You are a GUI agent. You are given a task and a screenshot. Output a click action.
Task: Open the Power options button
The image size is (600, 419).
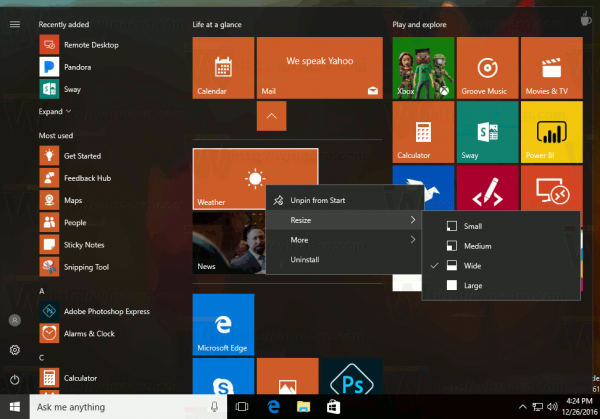[x=15, y=380]
